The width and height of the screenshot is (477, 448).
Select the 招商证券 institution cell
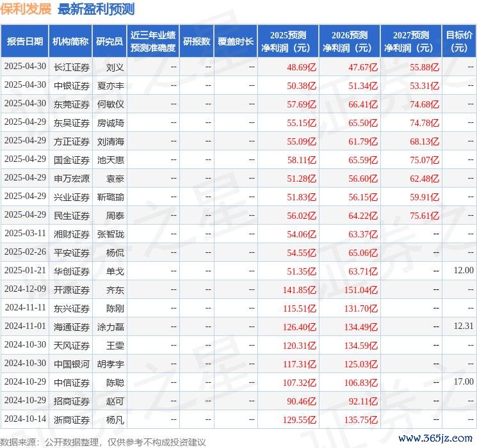[x=72, y=401]
